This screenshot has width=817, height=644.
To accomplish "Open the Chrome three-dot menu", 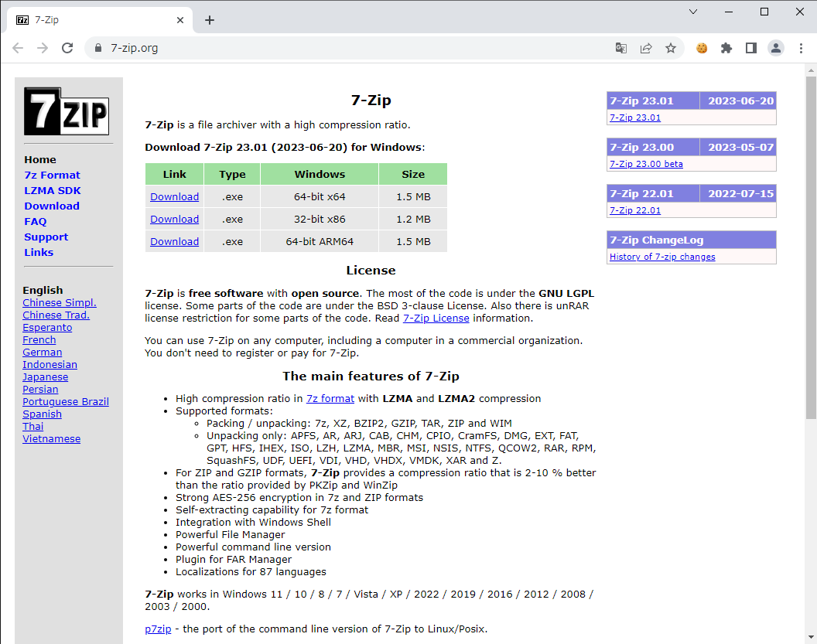I will click(801, 48).
